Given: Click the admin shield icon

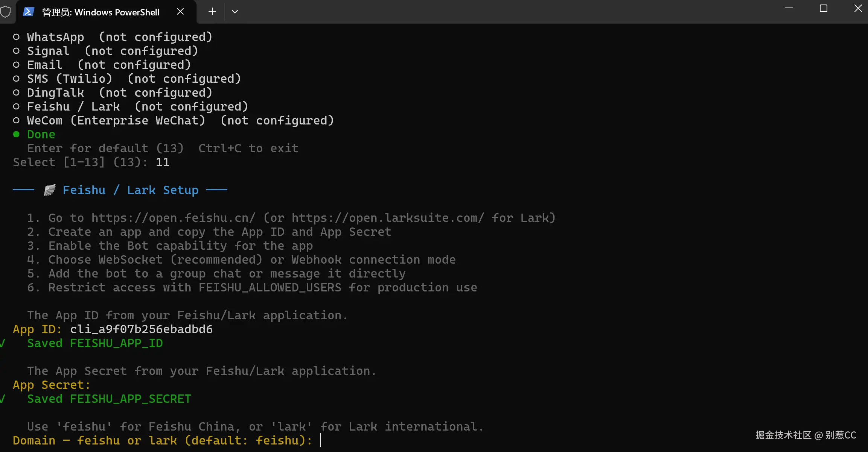Looking at the screenshot, I should coord(5,12).
